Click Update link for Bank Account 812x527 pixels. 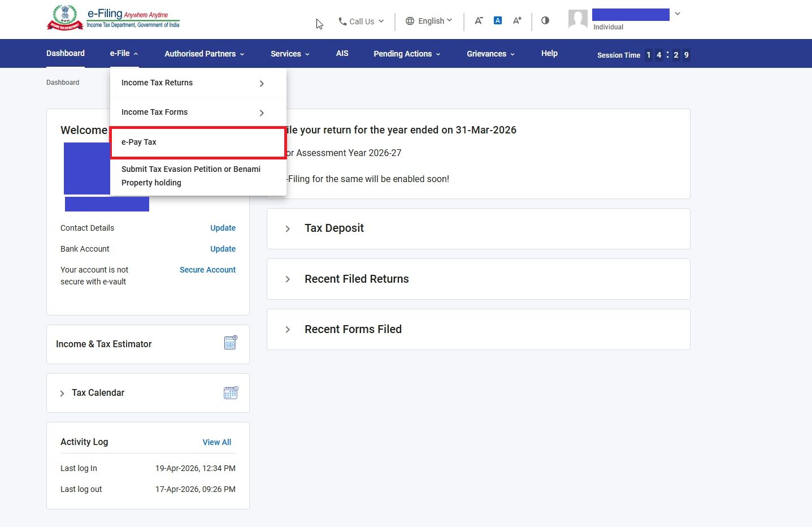[223, 249]
